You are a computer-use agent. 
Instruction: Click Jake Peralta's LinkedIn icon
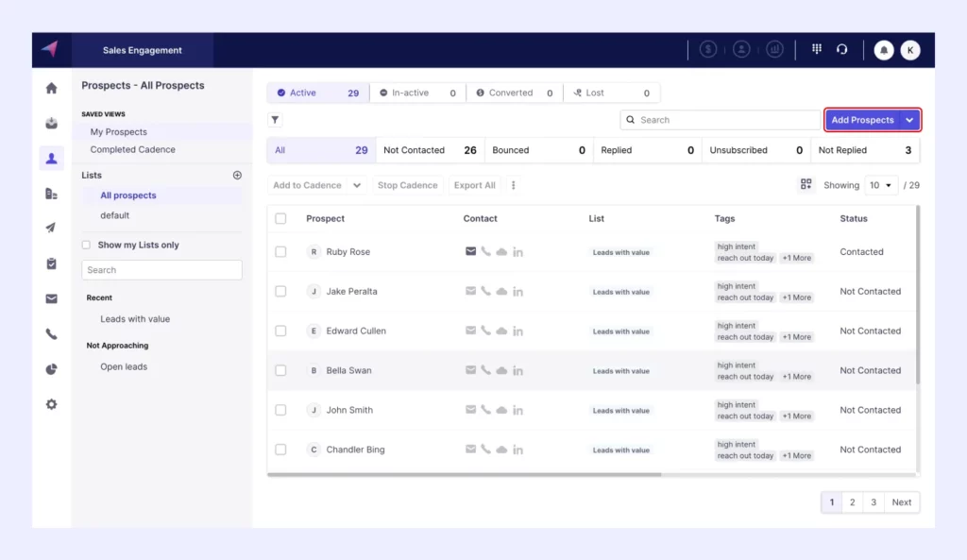[518, 291]
